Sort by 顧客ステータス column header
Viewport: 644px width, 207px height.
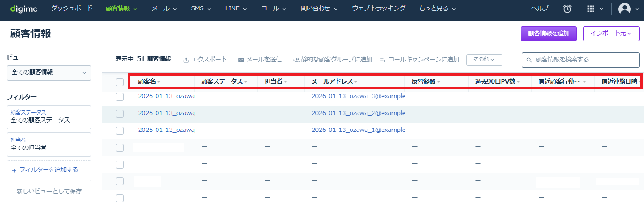(225, 82)
